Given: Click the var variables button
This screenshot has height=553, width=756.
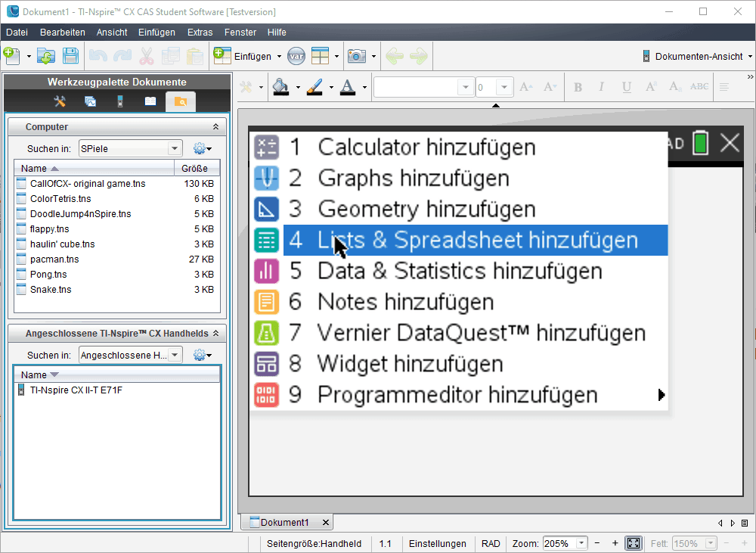Looking at the screenshot, I should tap(296, 56).
